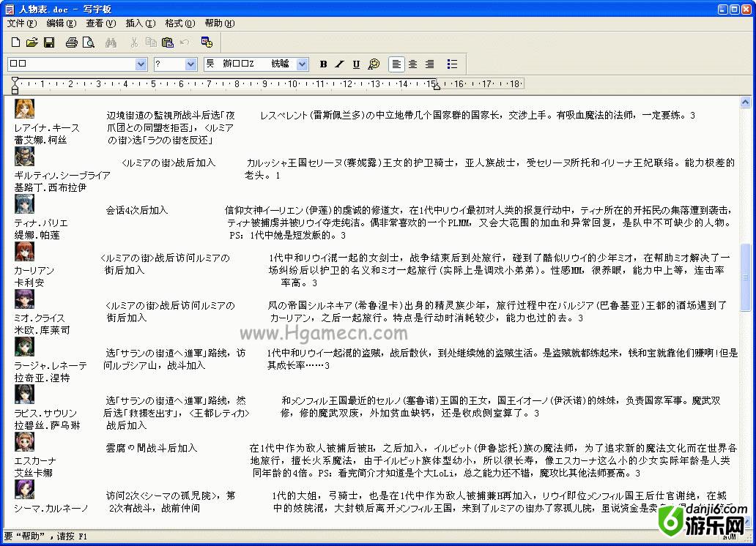
Task: Click the vertical scrollbar down arrow
Action: coord(746,521)
